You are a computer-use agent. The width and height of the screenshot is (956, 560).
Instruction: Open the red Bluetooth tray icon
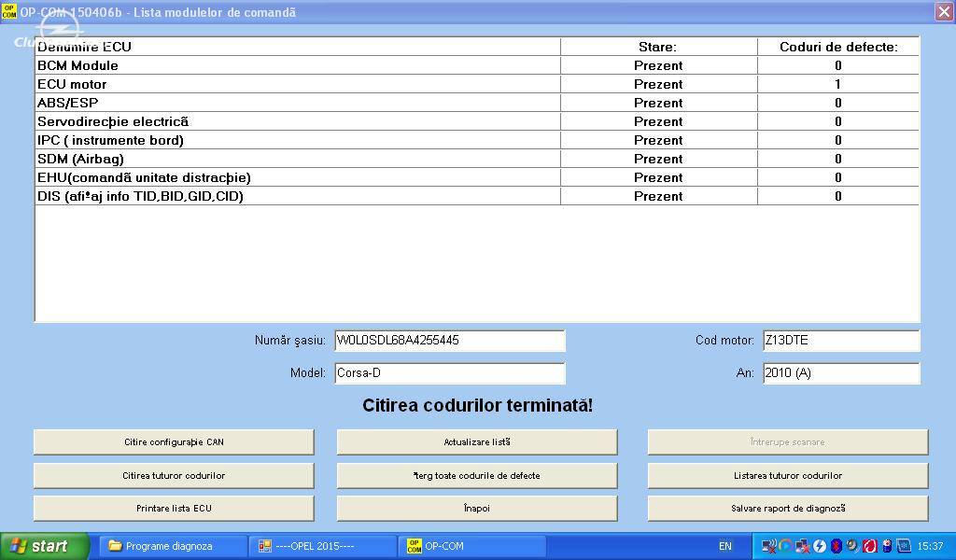(x=836, y=546)
